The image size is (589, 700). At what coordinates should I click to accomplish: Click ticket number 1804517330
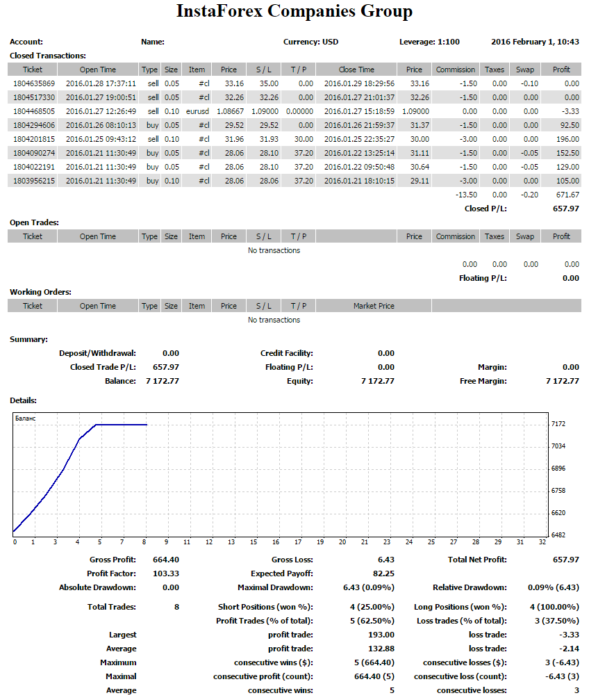click(x=34, y=97)
